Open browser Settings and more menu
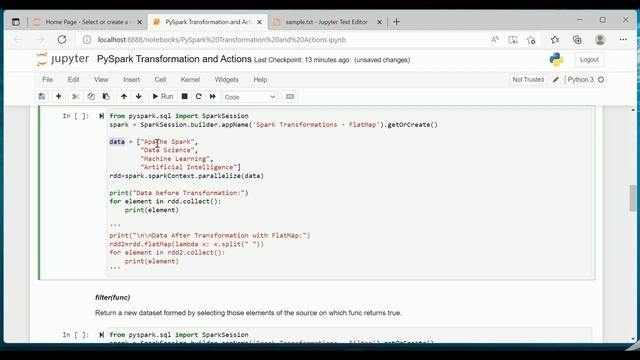The width and height of the screenshot is (640, 360). tap(623, 40)
